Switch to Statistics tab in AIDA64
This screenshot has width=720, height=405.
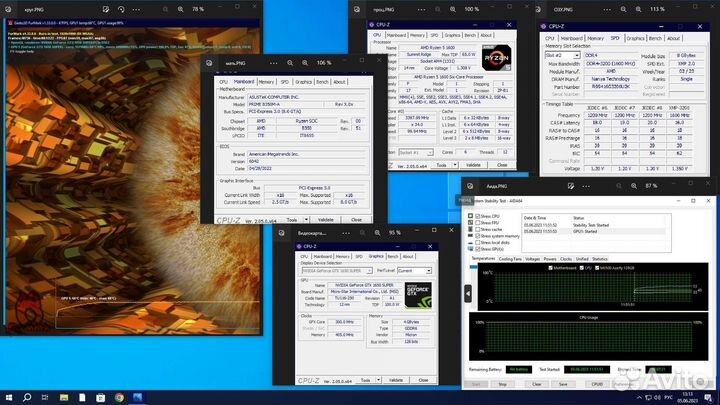click(x=600, y=259)
